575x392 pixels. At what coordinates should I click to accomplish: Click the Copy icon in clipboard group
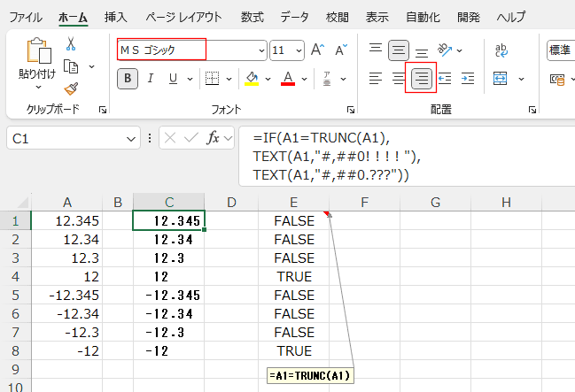point(72,65)
